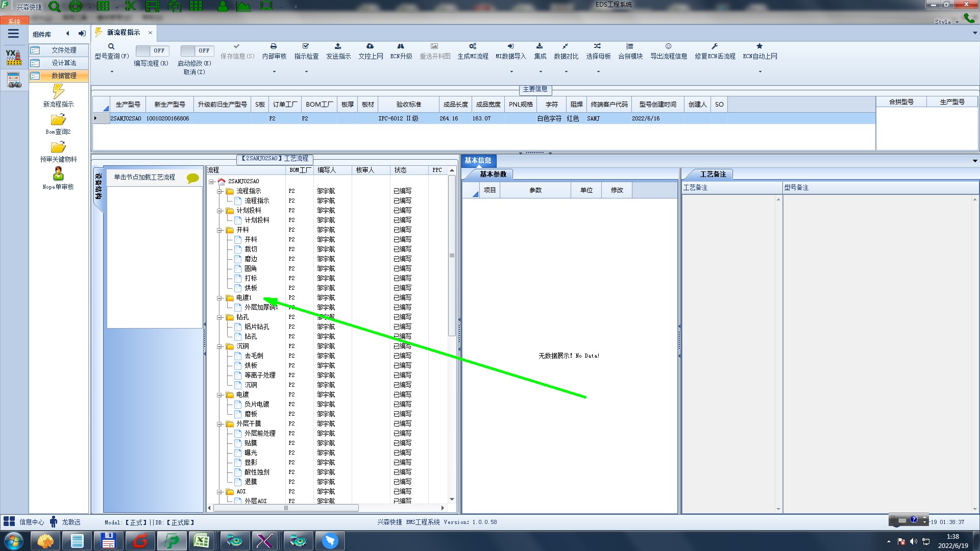Open dropdown arrow under 型号查询
This screenshot has height=551, width=980.
pos(112,72)
